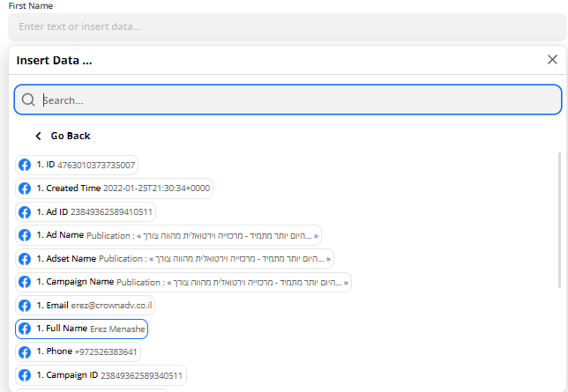Screen dimensions: 568x392
Task: Insert the Ad Name data pill
Action: pyautogui.click(x=168, y=235)
